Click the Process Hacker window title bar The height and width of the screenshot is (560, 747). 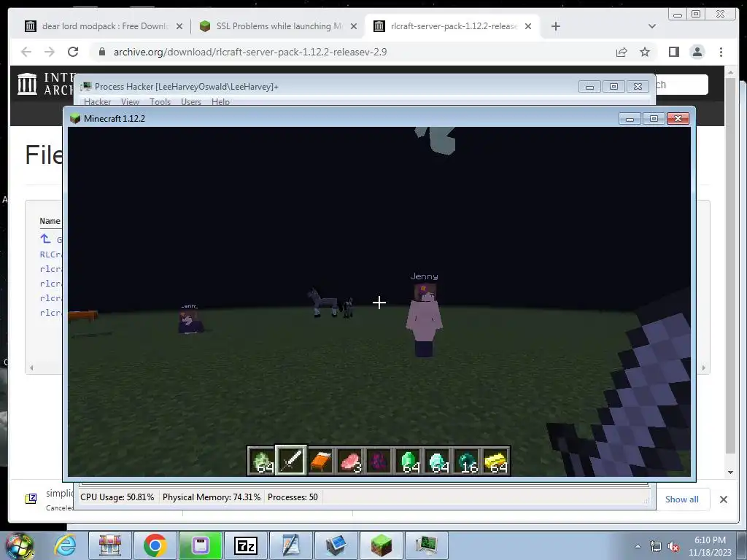[329, 87]
